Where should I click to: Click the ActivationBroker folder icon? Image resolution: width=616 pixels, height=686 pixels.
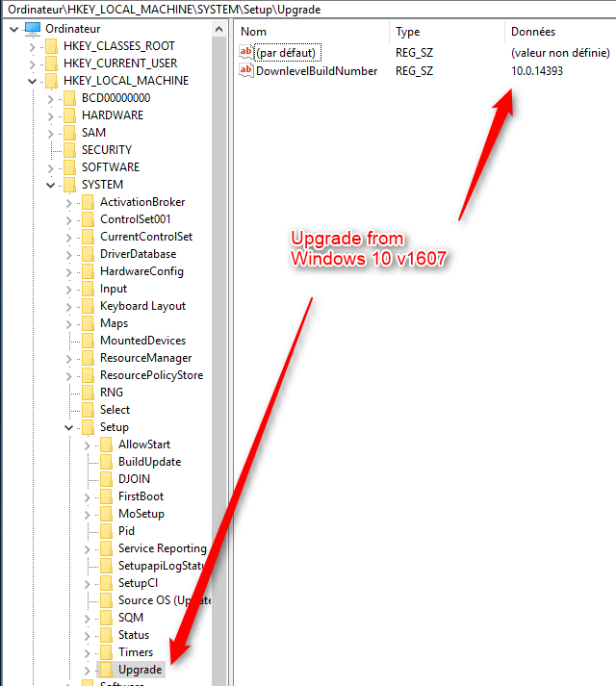click(x=88, y=202)
